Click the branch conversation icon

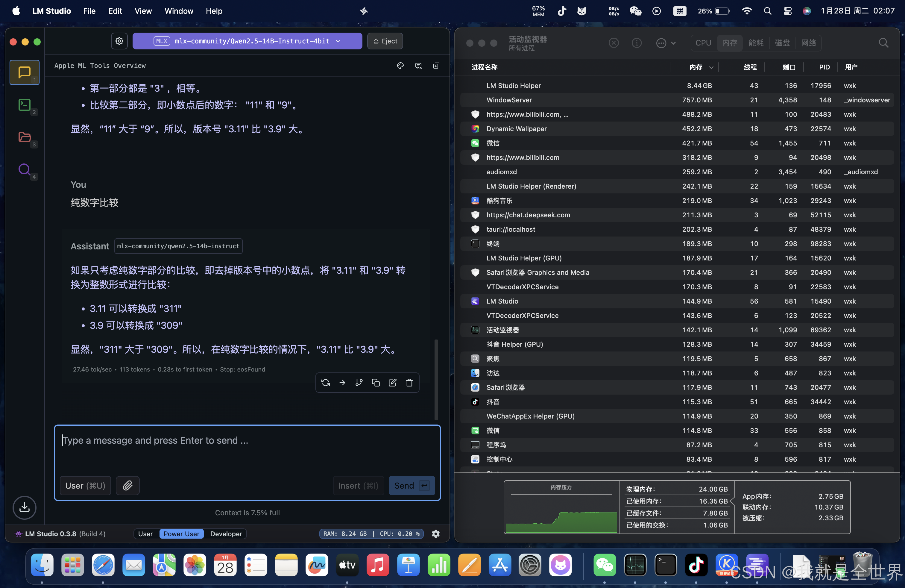[359, 383]
